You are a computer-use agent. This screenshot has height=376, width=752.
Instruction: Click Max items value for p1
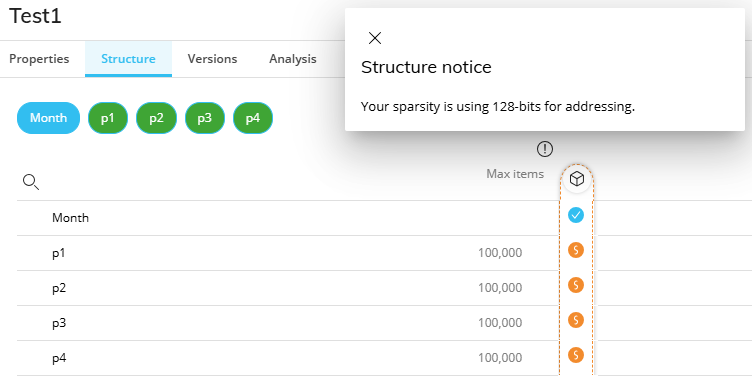[x=500, y=253]
